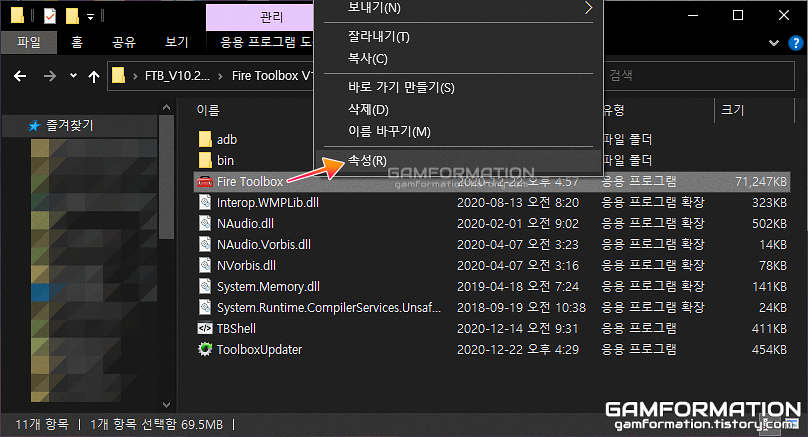Viewport: 808px width, 437px height.
Task: Switch to the 공유 ribbon tab
Action: [x=124, y=42]
